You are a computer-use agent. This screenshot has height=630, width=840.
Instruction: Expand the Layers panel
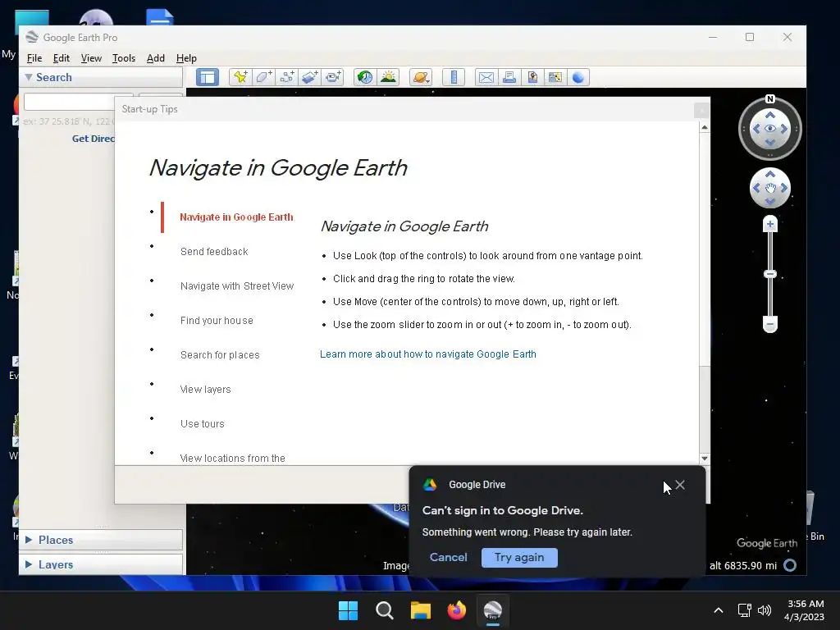point(29,564)
